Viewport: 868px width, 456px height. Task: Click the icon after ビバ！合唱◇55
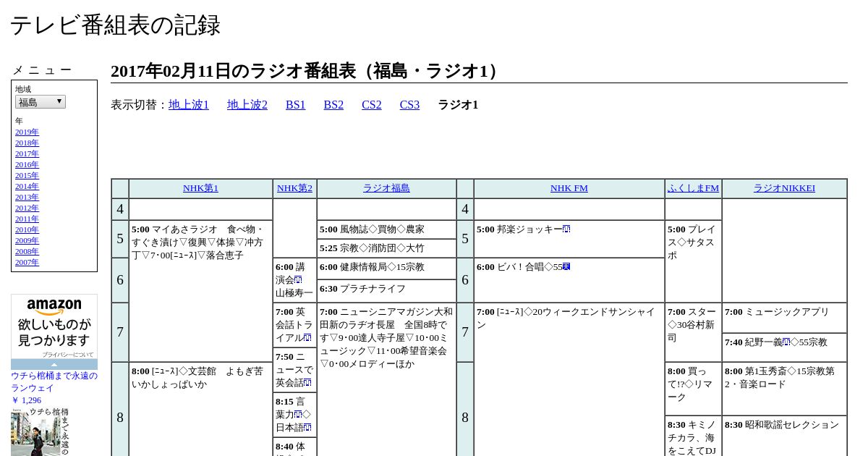566,267
